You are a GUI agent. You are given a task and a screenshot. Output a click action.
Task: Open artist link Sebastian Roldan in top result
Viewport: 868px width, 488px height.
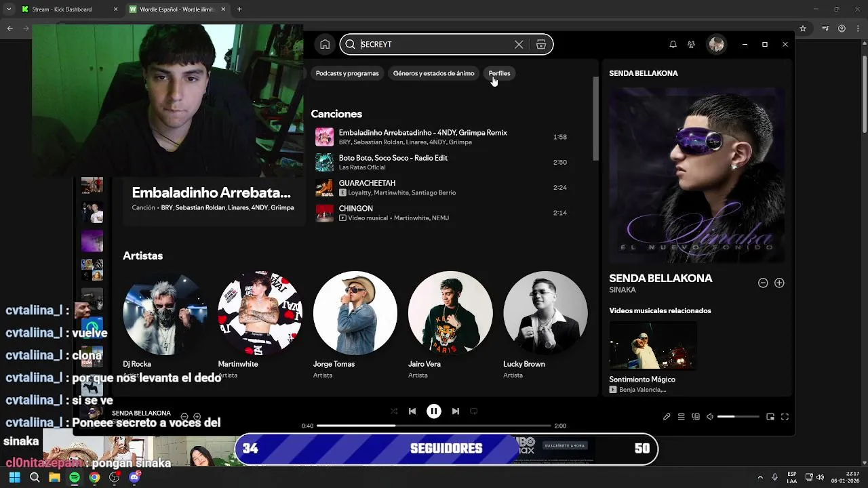pyautogui.click(x=200, y=207)
